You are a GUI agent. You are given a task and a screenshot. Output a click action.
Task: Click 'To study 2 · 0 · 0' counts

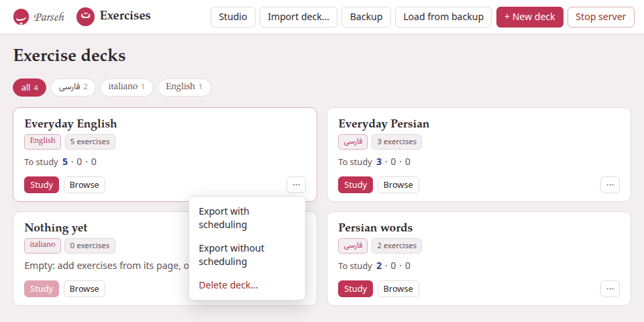tap(374, 266)
